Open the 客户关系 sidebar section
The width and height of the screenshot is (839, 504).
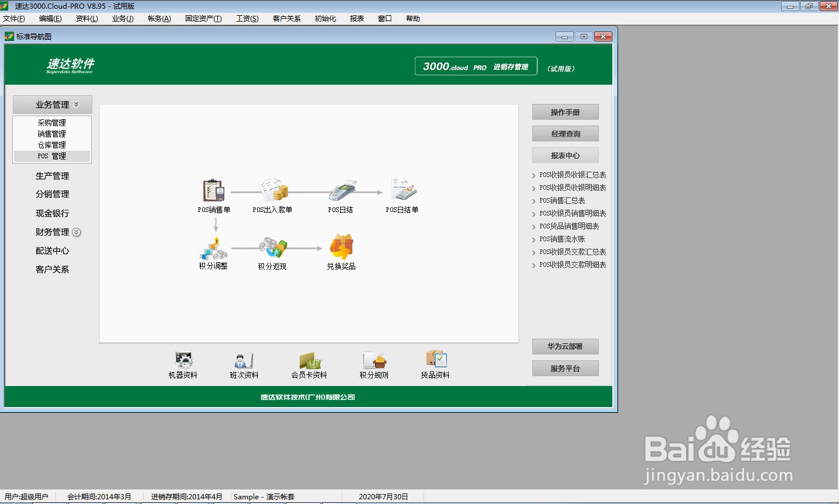click(52, 269)
